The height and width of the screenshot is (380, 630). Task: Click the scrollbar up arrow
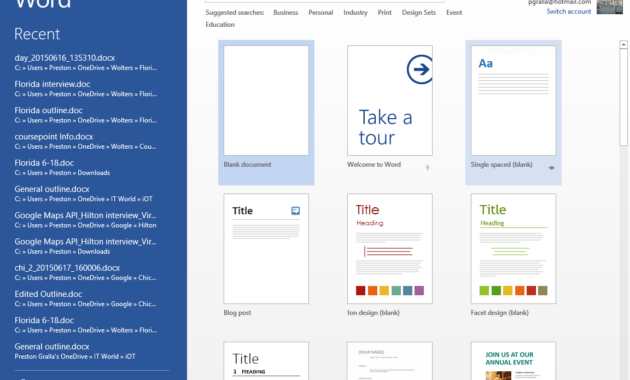pyautogui.click(x=624, y=44)
